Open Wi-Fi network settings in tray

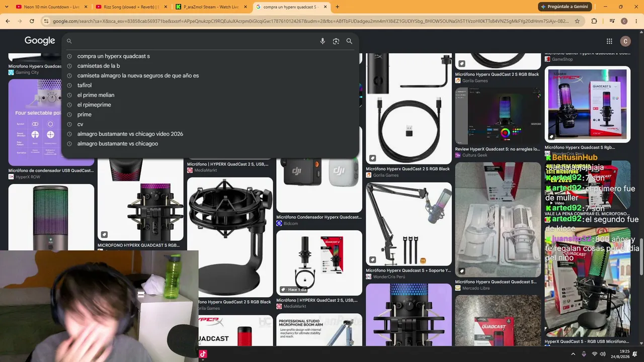click(x=594, y=354)
